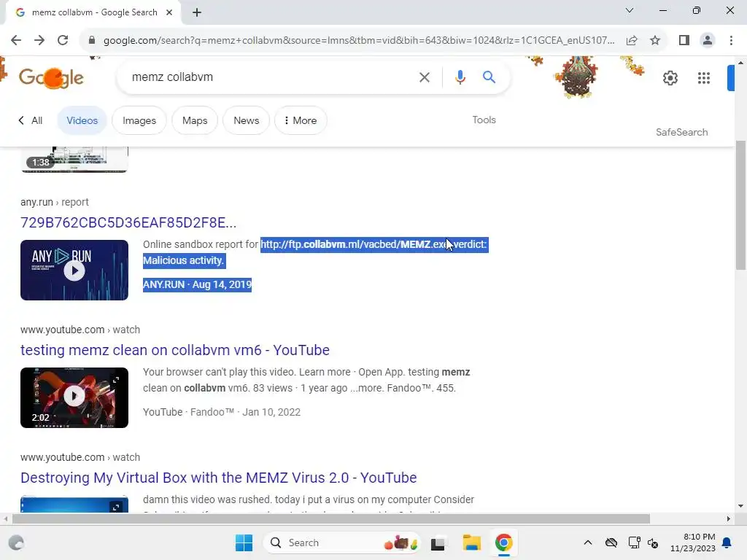
Task: Open the muted volume tray icon
Action: (653, 542)
